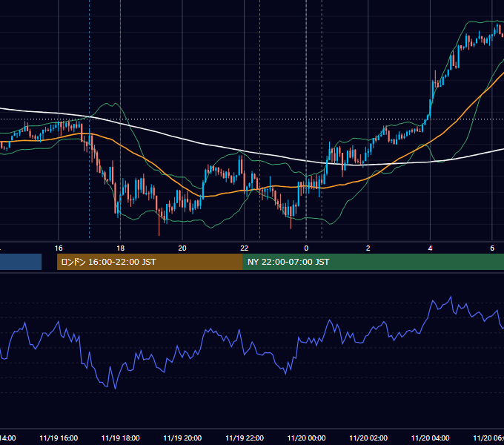504x445 pixels.
Task: Click the ロンドン 16:00-22:00 JST session bar
Action: 150,262
